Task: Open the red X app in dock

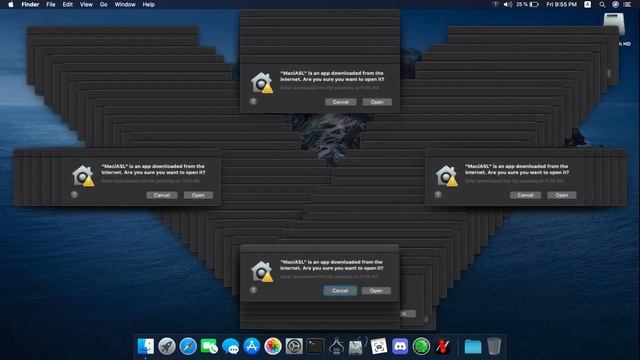Action: 442,347
